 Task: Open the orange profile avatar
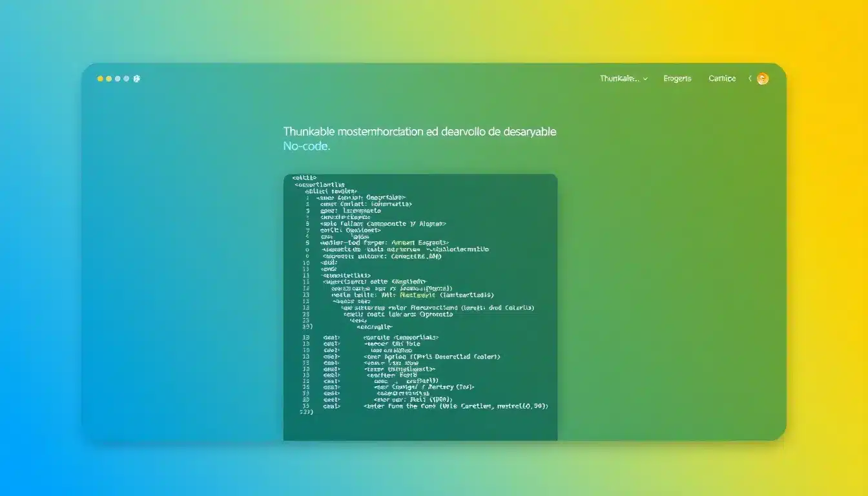(763, 79)
